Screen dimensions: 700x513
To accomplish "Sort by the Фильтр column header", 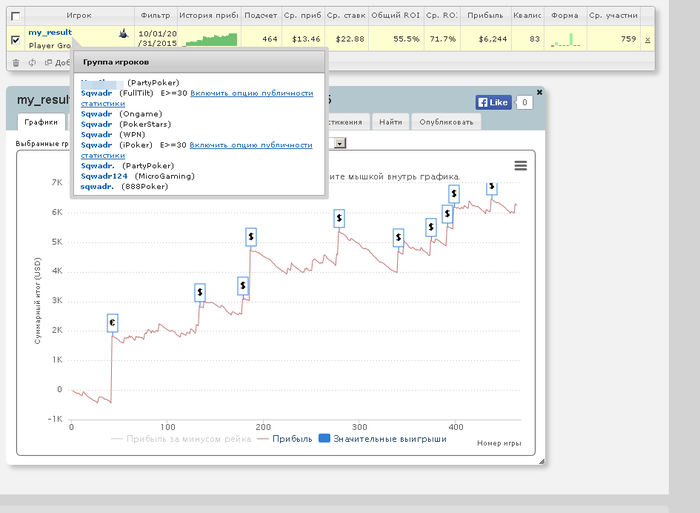I will click(x=155, y=16).
